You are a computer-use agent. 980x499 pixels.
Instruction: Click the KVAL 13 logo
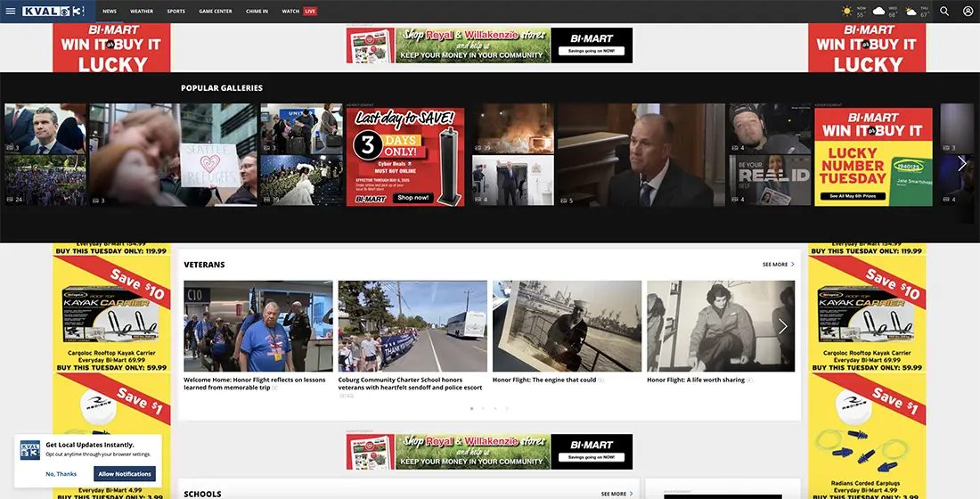pos(53,12)
